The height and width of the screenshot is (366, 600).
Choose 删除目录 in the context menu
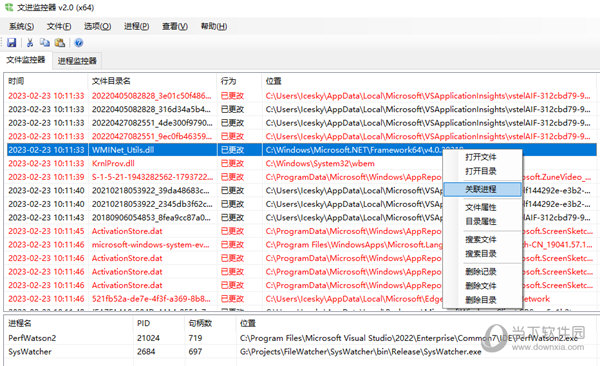pos(481,300)
